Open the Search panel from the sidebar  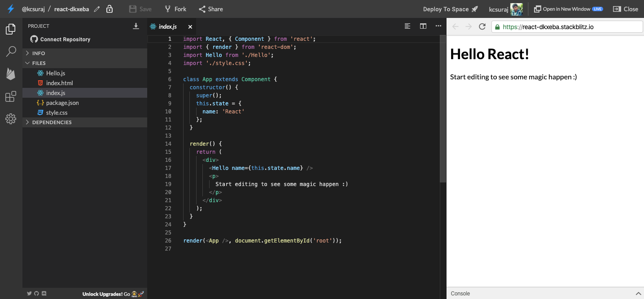pos(11,52)
